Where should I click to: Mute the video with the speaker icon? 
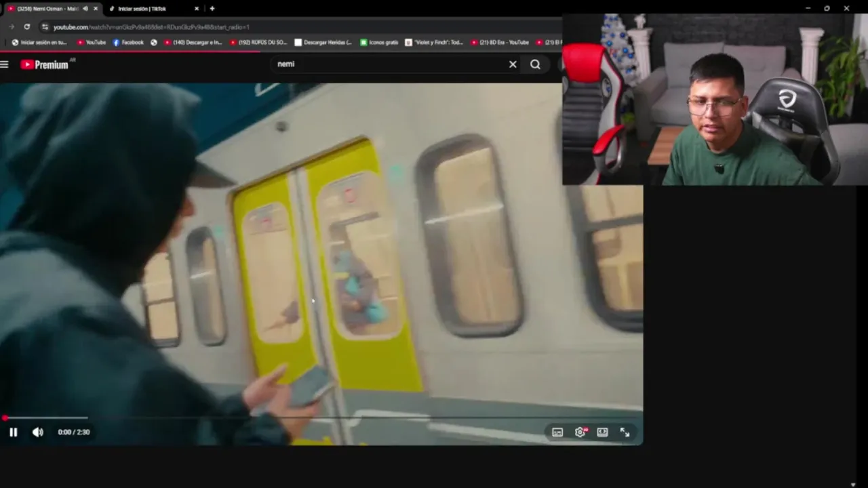(38, 432)
